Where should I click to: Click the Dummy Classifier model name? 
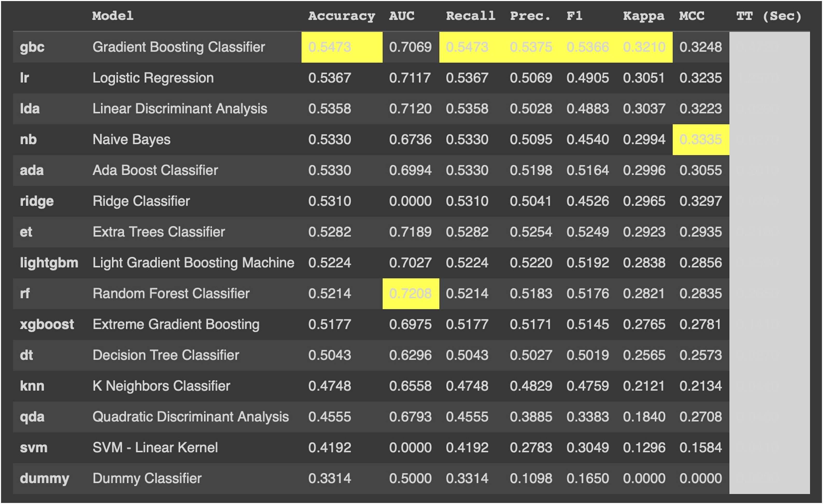(147, 478)
